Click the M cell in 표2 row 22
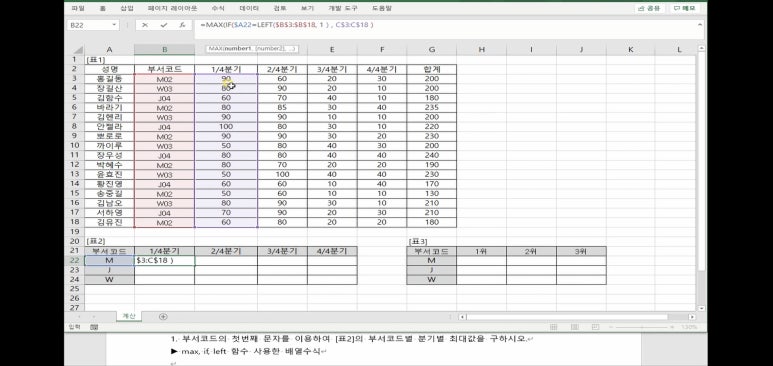 109,260
